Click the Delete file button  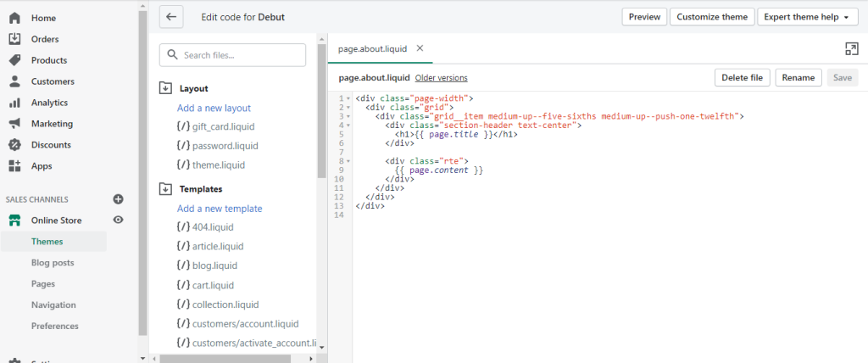[x=743, y=77]
